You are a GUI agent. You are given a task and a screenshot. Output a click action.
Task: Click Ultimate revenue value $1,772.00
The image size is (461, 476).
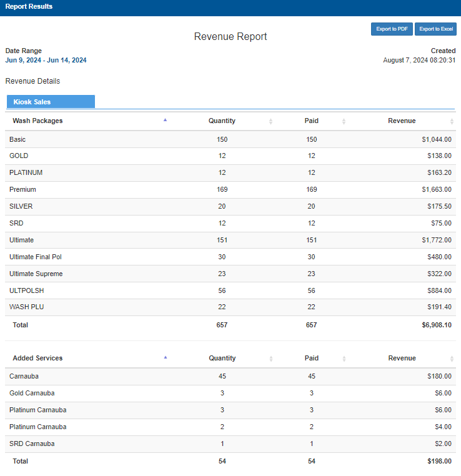pos(437,240)
